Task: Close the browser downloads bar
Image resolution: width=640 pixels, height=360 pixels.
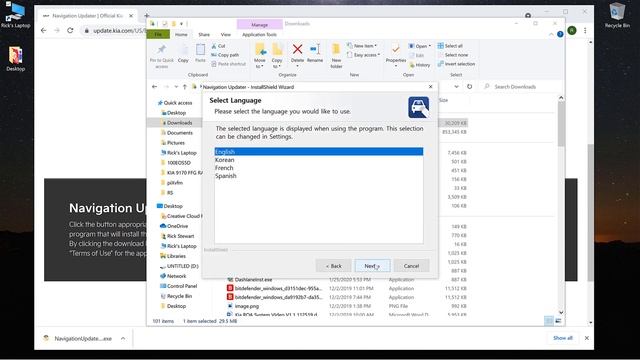Action: pos(587,338)
